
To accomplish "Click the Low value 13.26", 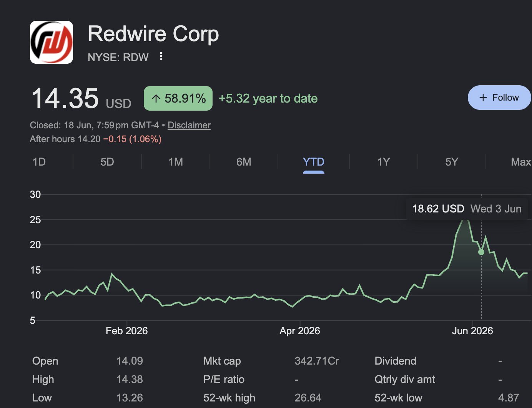I will coord(130,398).
